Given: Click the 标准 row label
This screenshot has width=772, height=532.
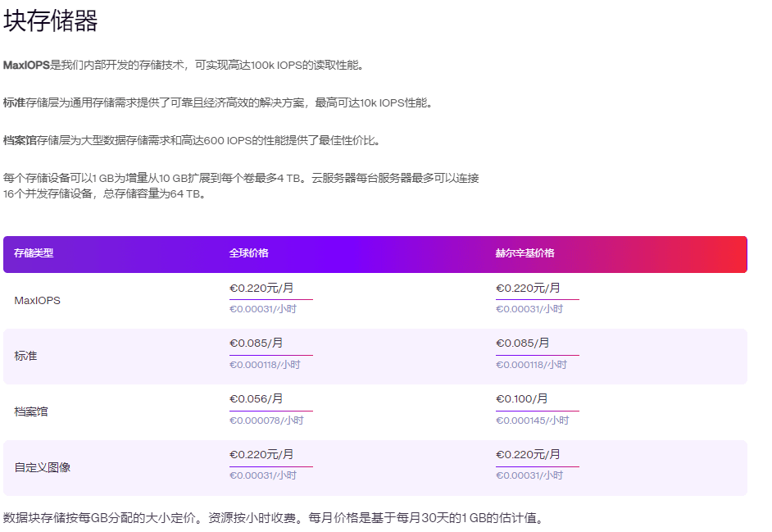Looking at the screenshot, I should pos(25,356).
